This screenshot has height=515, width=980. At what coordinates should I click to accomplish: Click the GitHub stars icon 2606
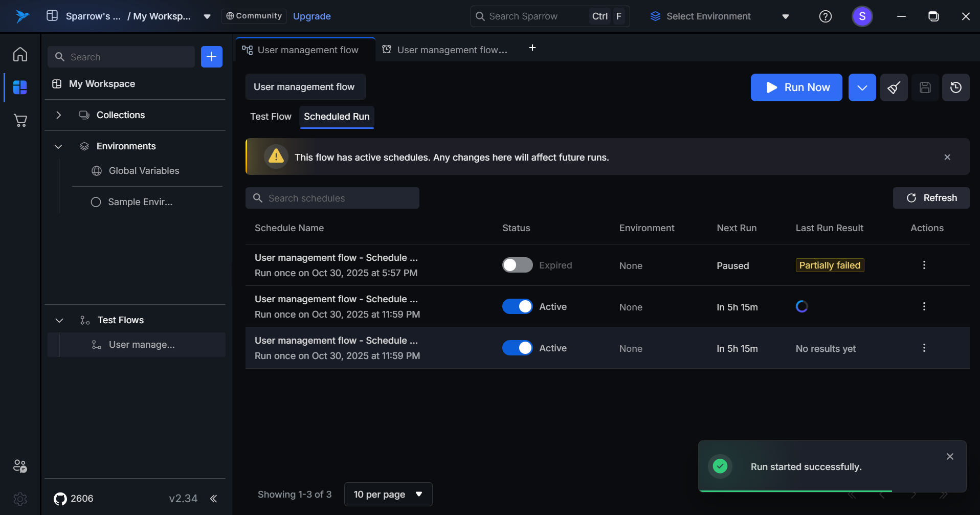(60, 499)
